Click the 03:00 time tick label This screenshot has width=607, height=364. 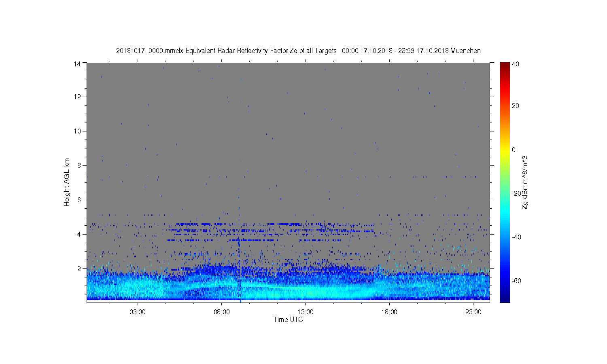(138, 312)
